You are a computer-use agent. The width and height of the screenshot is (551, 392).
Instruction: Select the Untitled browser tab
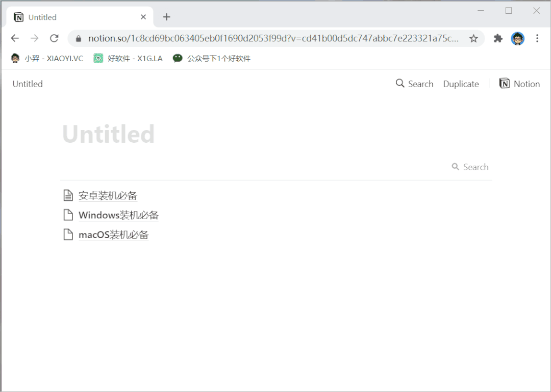click(80, 17)
